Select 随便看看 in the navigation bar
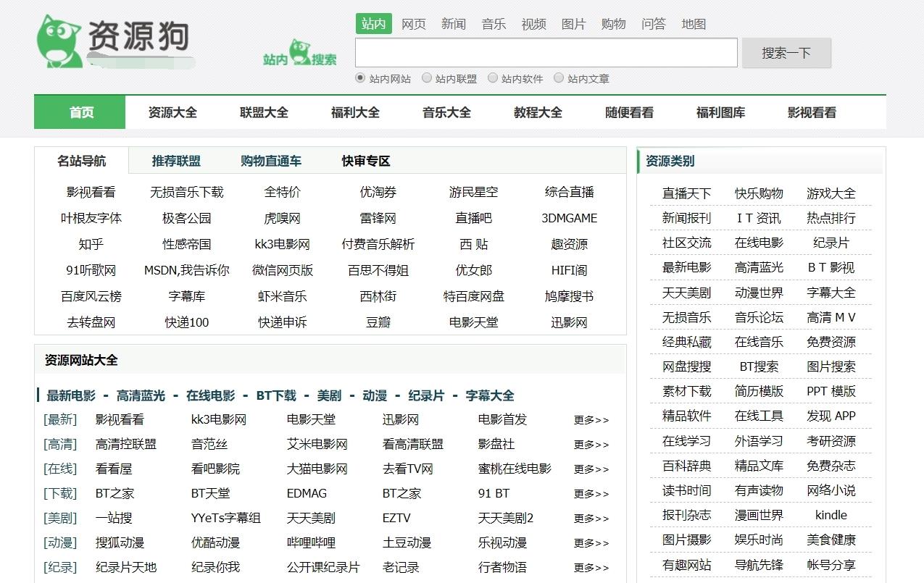Viewport: 924px width, 583px height. point(628,112)
